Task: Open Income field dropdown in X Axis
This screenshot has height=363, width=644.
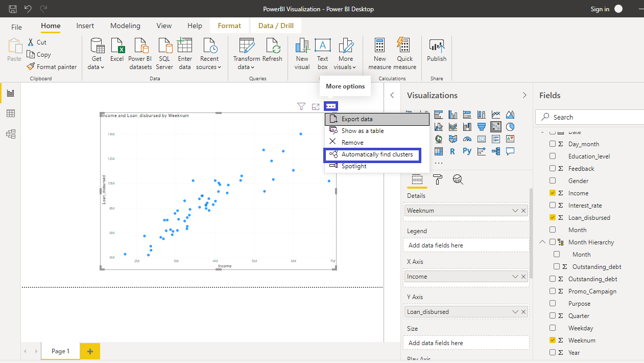Action: pyautogui.click(x=515, y=277)
